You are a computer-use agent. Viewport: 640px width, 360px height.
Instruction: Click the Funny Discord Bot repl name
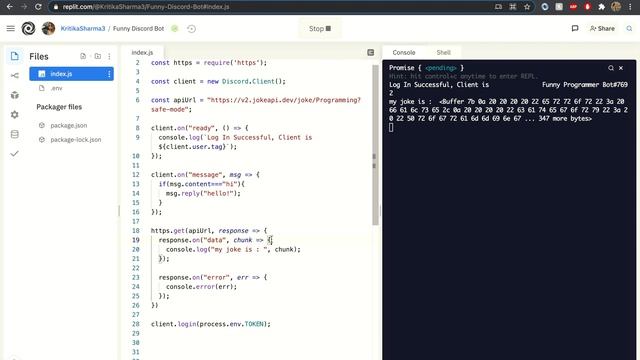[138, 29]
